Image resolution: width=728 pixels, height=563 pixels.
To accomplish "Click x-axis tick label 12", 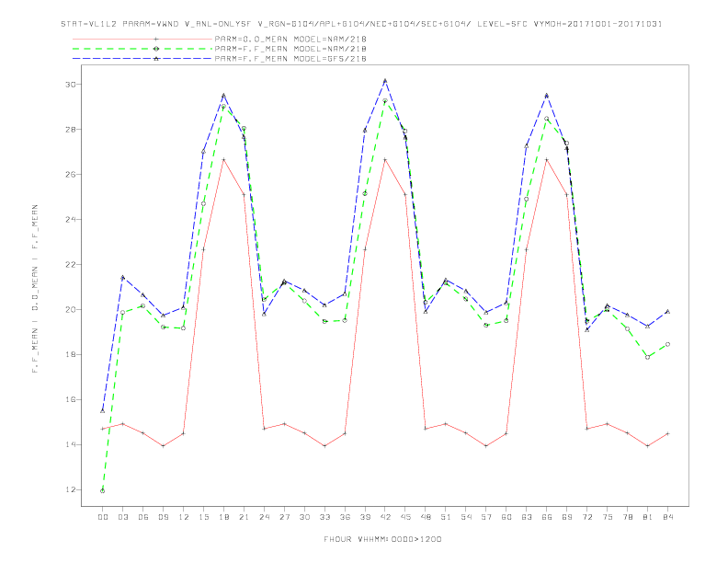I will (x=184, y=517).
